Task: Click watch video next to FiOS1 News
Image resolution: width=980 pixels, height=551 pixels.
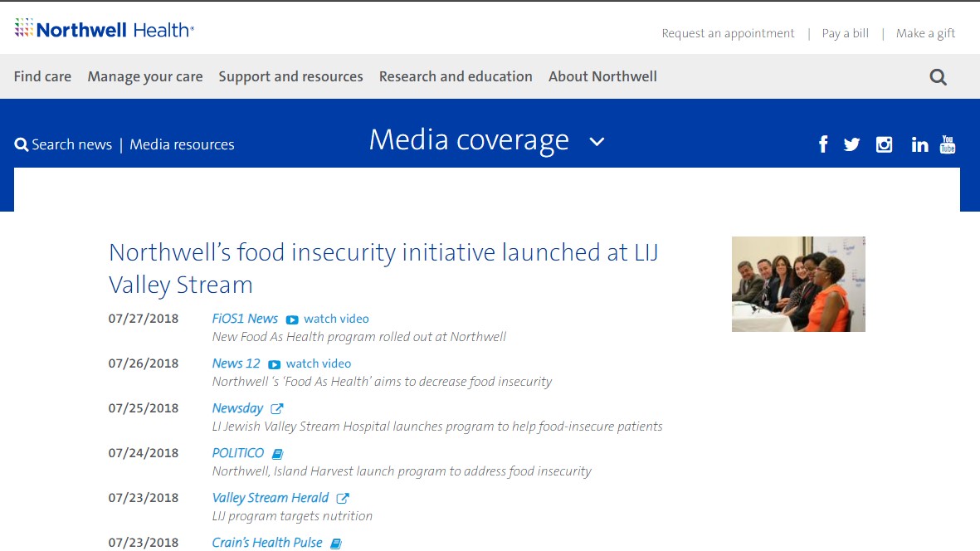Action: click(336, 319)
